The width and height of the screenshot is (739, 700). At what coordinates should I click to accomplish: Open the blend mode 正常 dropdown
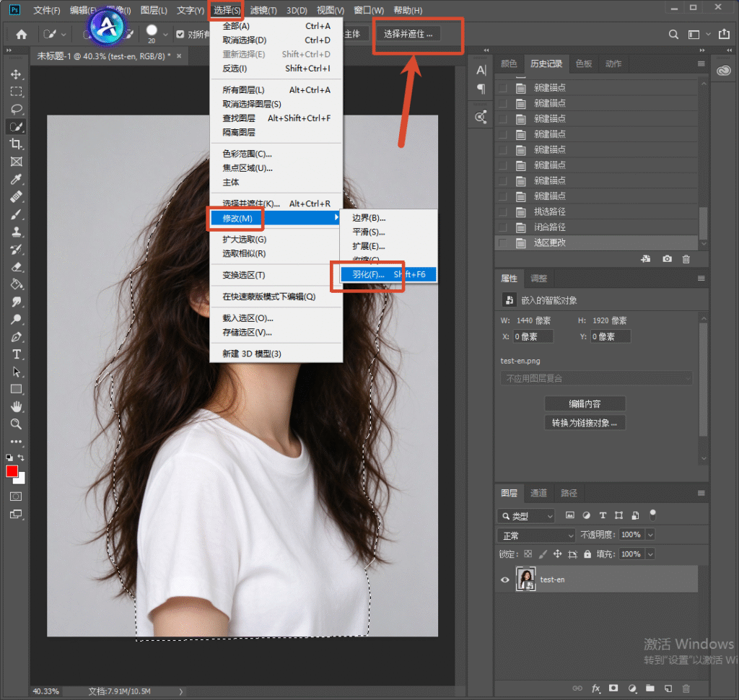[536, 535]
